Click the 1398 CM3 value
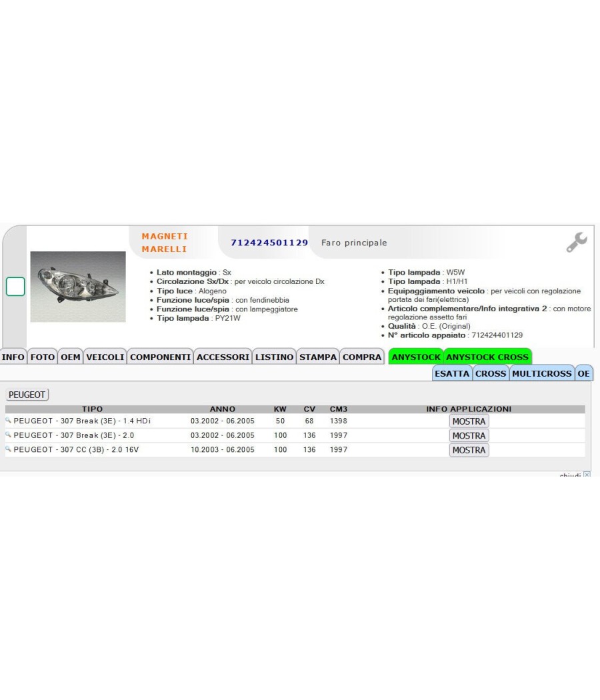 (x=339, y=421)
